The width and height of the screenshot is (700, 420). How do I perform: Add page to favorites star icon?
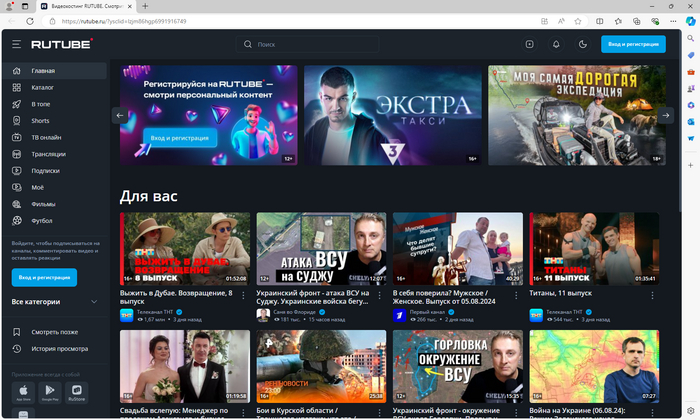[x=578, y=21]
